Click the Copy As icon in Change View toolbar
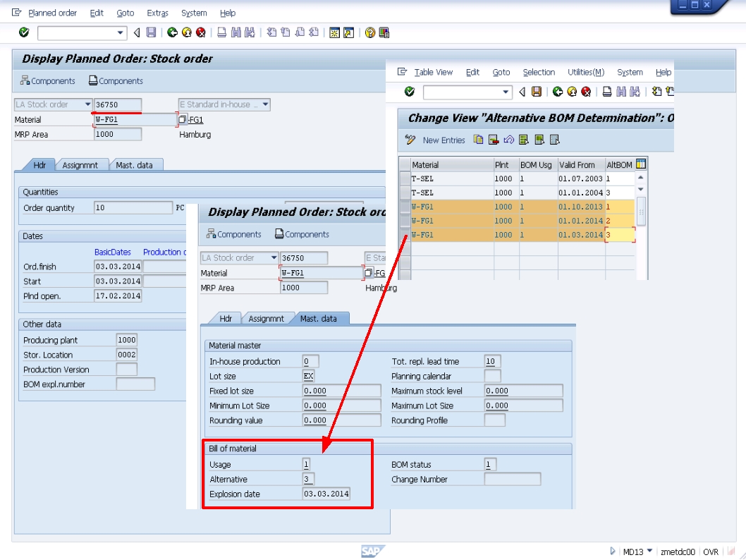Image resolution: width=746 pixels, height=560 pixels. (477, 140)
